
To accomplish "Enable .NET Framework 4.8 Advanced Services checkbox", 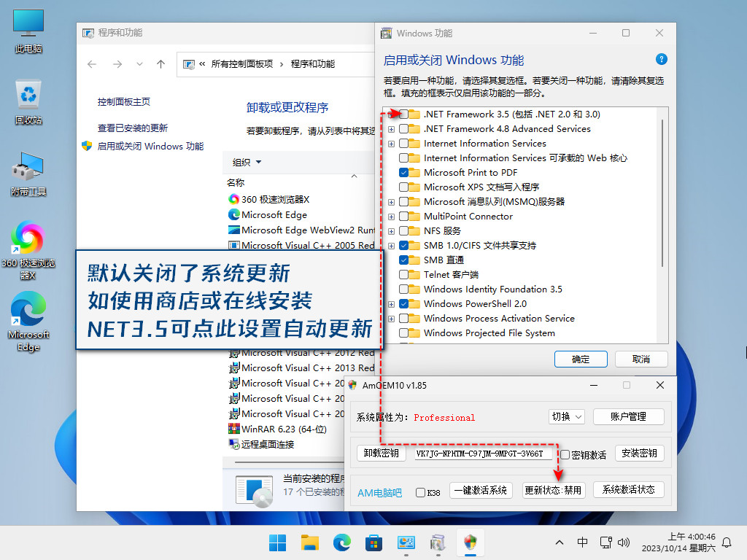I will (403, 129).
